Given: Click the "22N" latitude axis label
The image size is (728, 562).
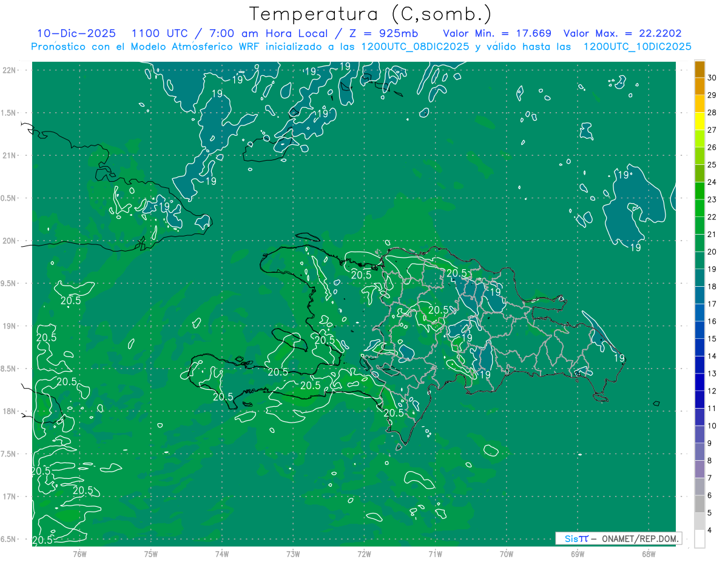Looking at the screenshot, I should pos(10,70).
